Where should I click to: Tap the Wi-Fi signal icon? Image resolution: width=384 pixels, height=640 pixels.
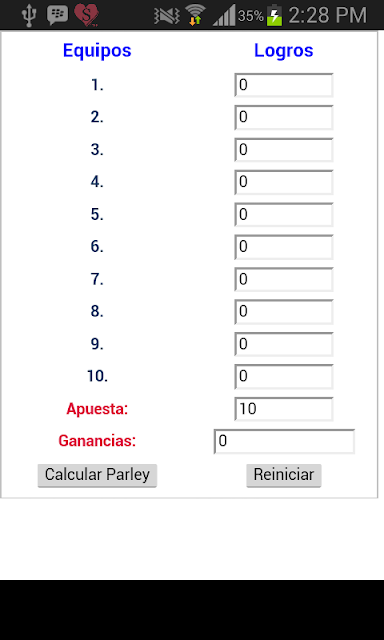[195, 16]
